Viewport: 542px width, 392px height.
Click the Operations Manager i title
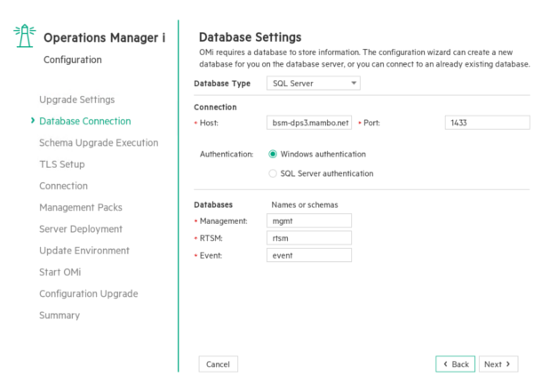pos(104,37)
